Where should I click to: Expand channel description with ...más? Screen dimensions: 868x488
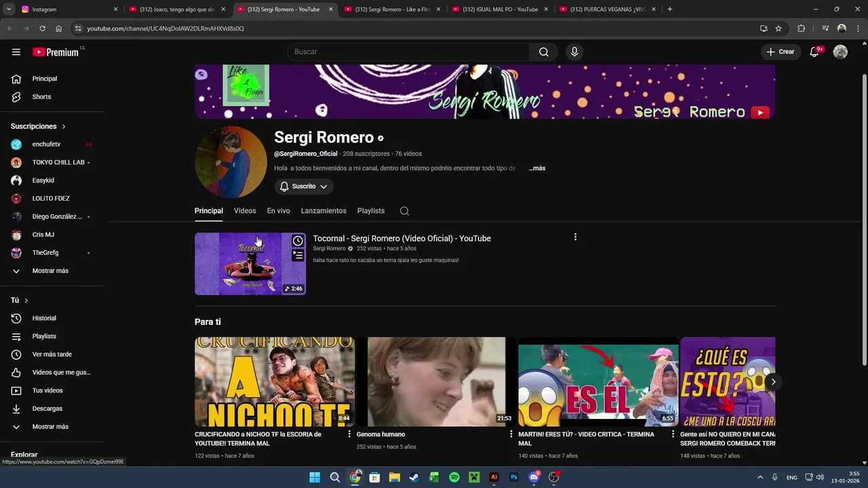[x=537, y=168]
